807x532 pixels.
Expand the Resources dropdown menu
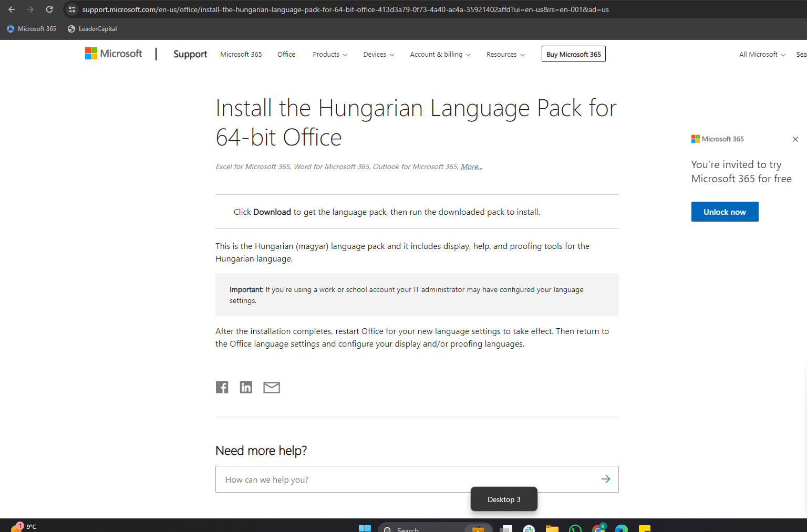[x=505, y=54]
